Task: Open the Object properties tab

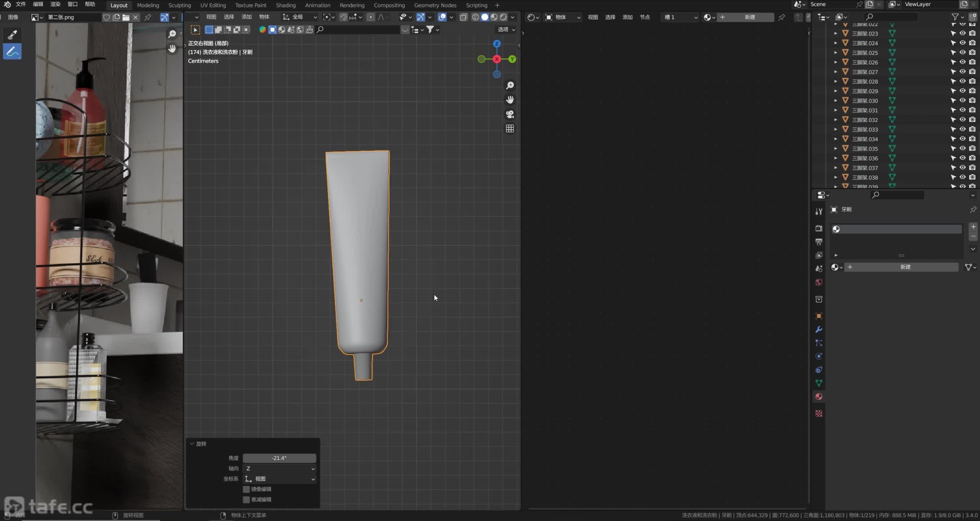Action: (819, 316)
